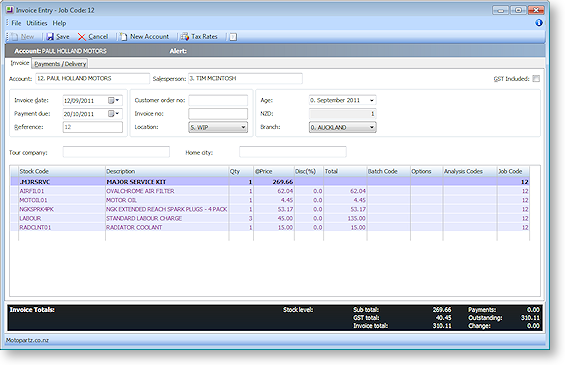The image size is (565, 365).
Task: Click the OVALCHROME AIR FILTER description
Action: [x=140, y=191]
